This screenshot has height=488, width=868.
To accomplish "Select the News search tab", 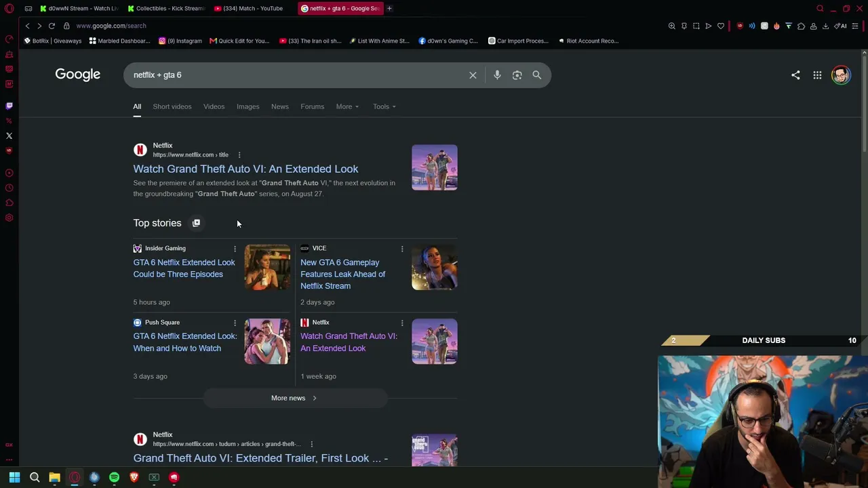I will [x=279, y=106].
